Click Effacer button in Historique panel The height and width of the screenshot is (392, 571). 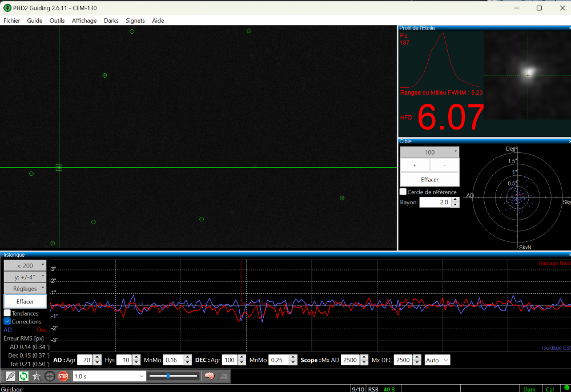pyautogui.click(x=25, y=301)
